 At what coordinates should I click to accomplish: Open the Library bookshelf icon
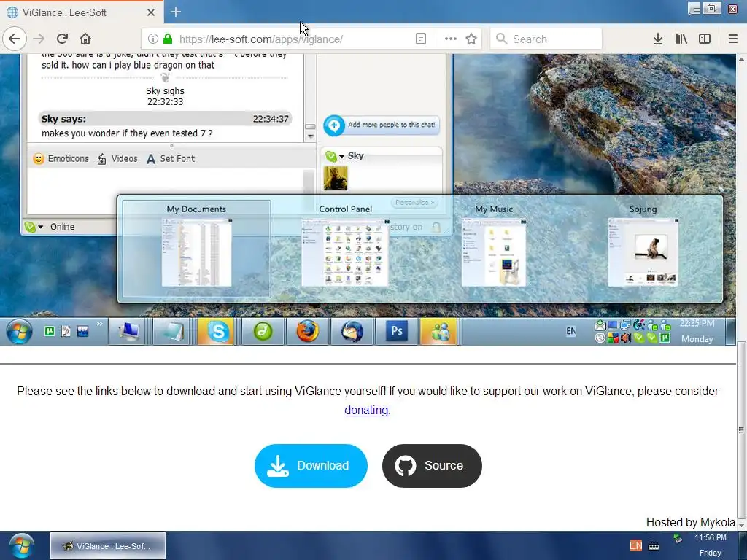(681, 39)
